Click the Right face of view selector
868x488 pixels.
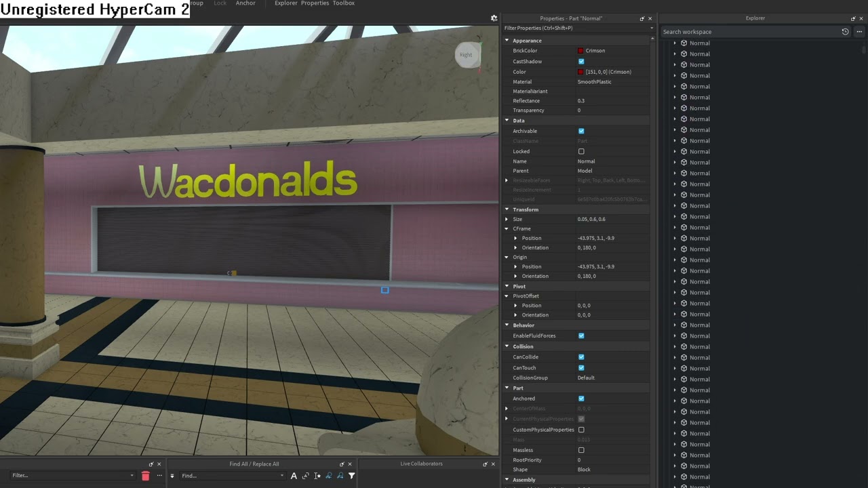click(466, 55)
